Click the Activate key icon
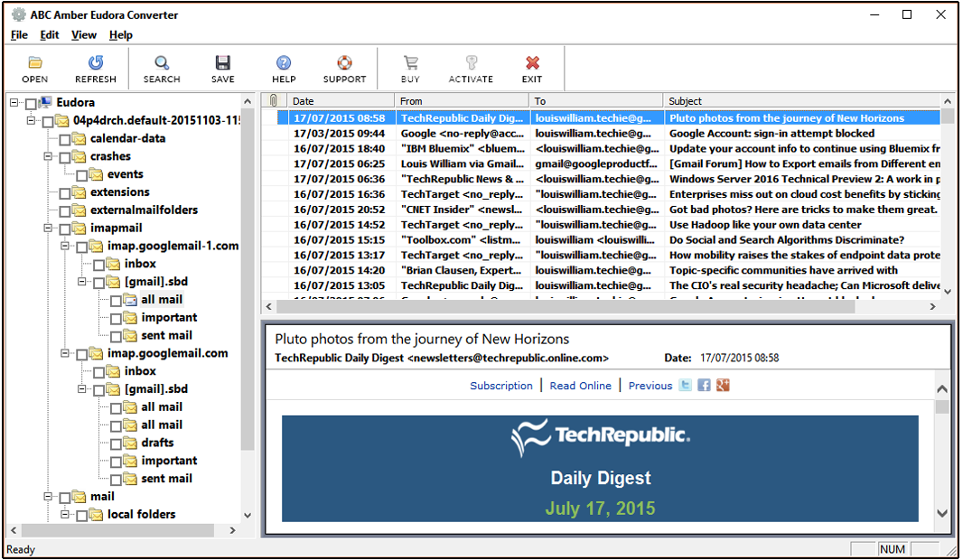Viewport: 963px width, 560px height. pyautogui.click(x=471, y=62)
